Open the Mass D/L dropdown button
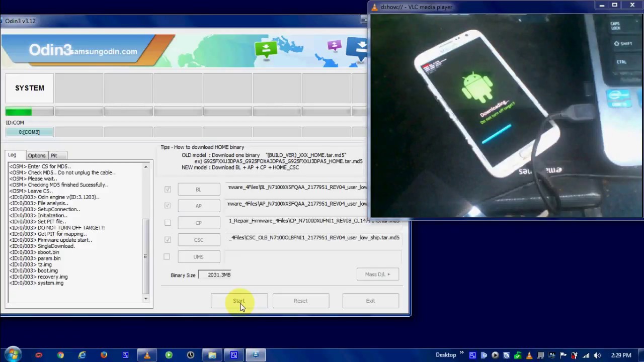Image resolution: width=644 pixels, height=362 pixels. coord(378,275)
